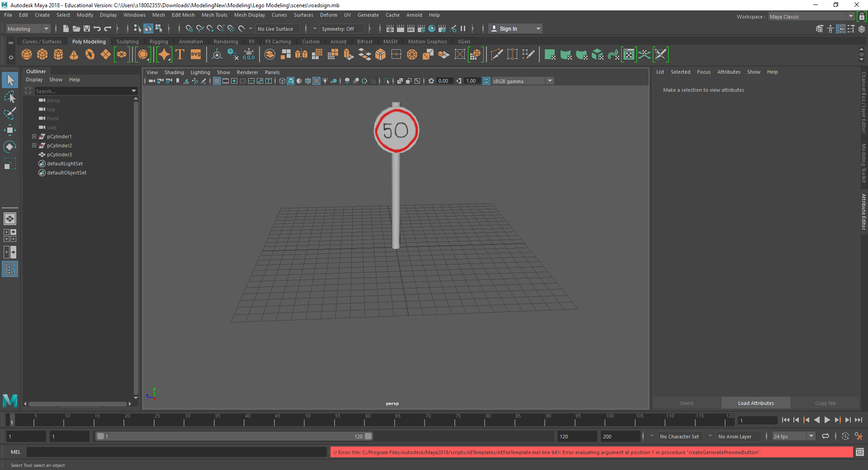Toggle the playback loop mode button
Image resolution: width=868 pixels, height=470 pixels.
826,436
